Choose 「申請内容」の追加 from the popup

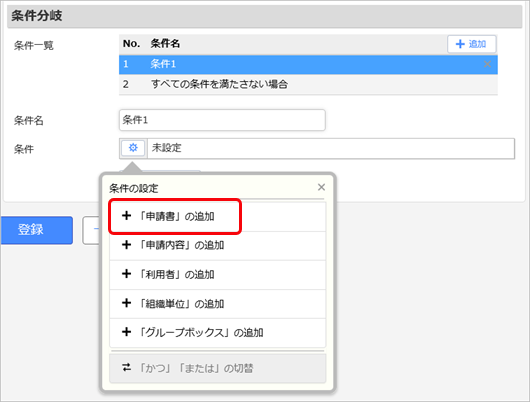click(218, 246)
